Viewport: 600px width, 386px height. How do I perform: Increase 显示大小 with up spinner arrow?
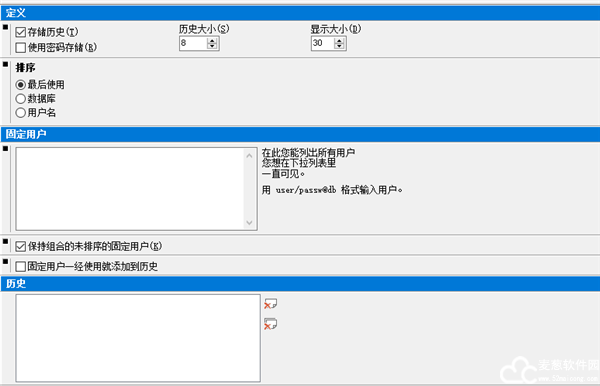(339, 41)
